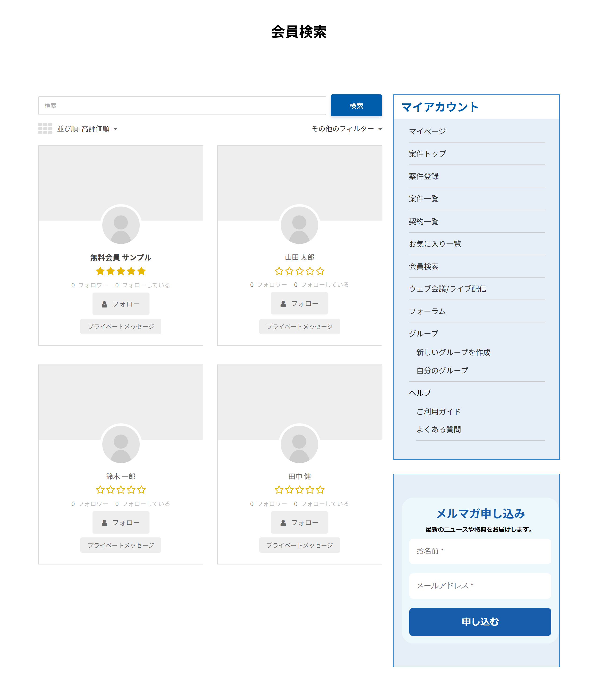Click the gold star rating of 無料会員 サンプル

(x=121, y=271)
